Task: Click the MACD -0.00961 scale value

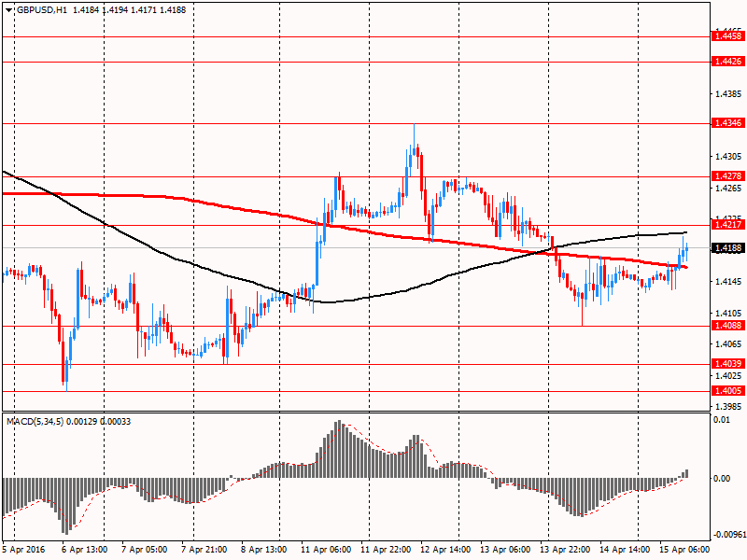Action: (x=729, y=535)
